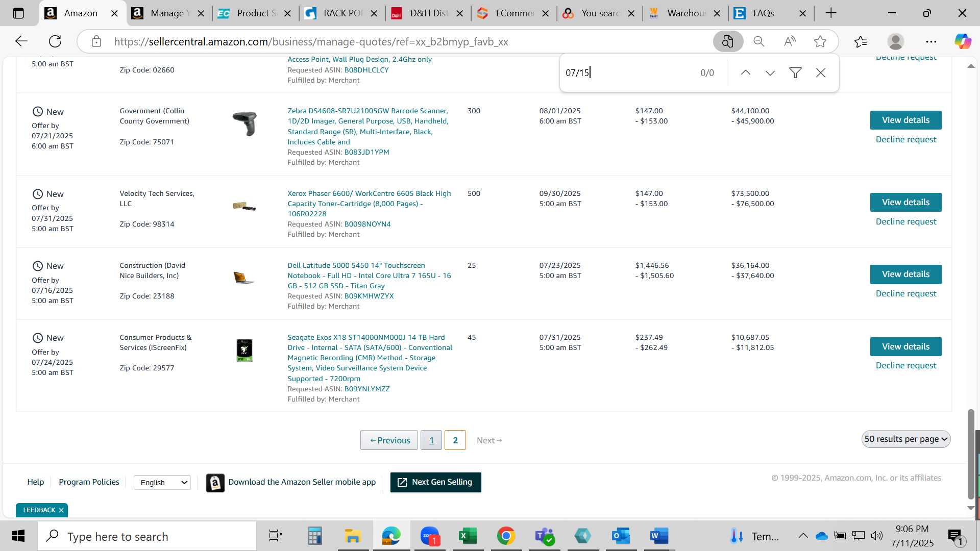This screenshot has height=551, width=980.
Task: Click the Next Gen Selling button
Action: tap(435, 482)
